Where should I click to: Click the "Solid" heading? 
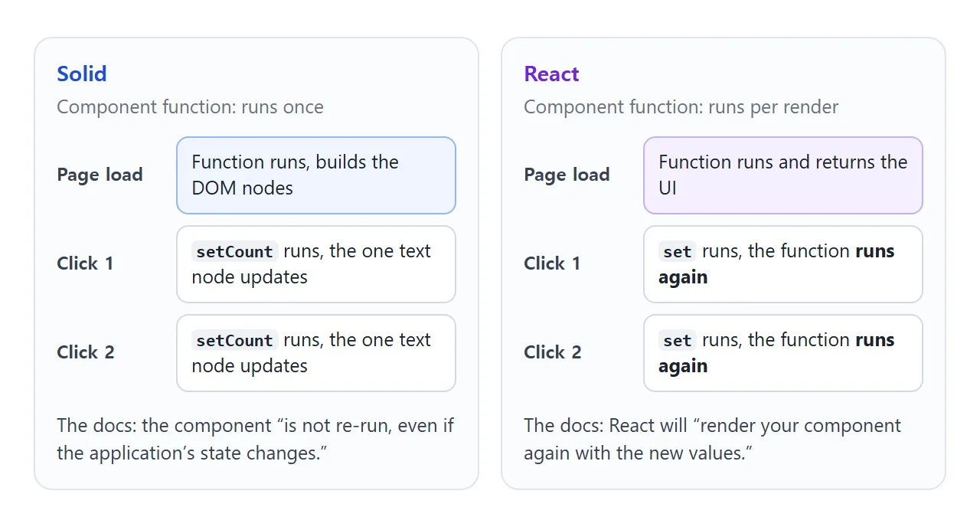coord(82,74)
